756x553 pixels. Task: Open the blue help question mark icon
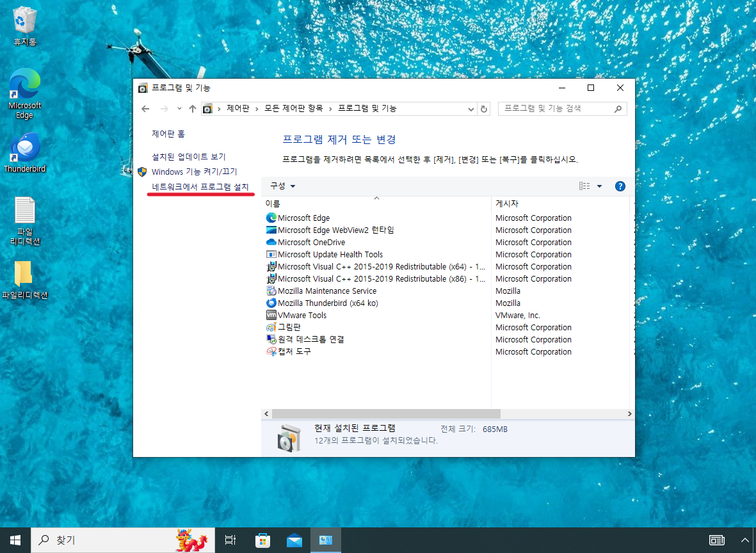tap(620, 186)
